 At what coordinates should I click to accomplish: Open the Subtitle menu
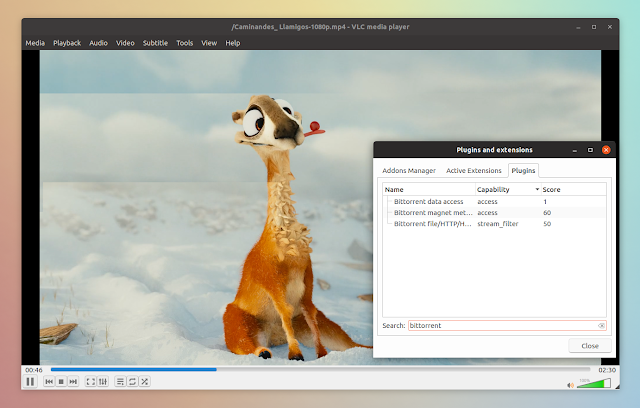[155, 43]
